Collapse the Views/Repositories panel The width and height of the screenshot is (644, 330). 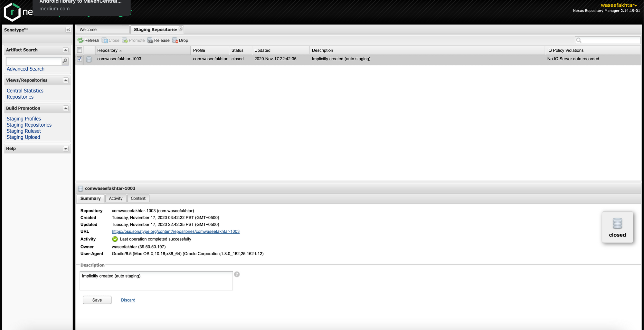coord(66,80)
